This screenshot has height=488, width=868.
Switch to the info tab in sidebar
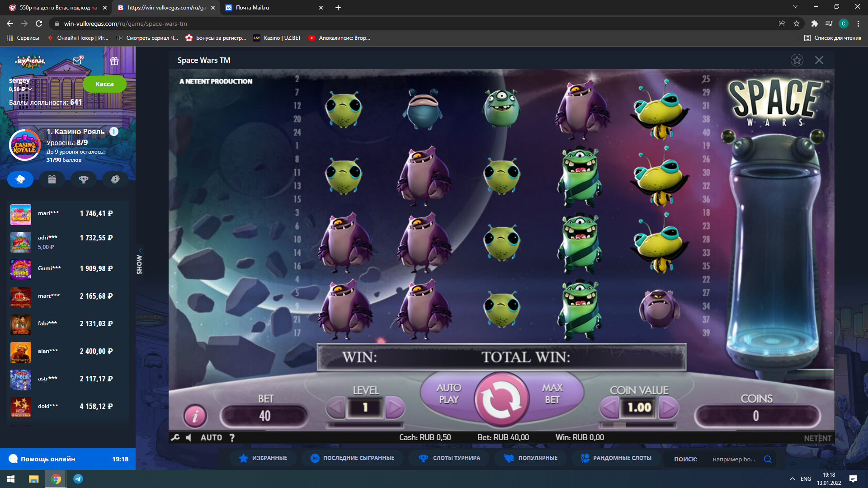115,179
